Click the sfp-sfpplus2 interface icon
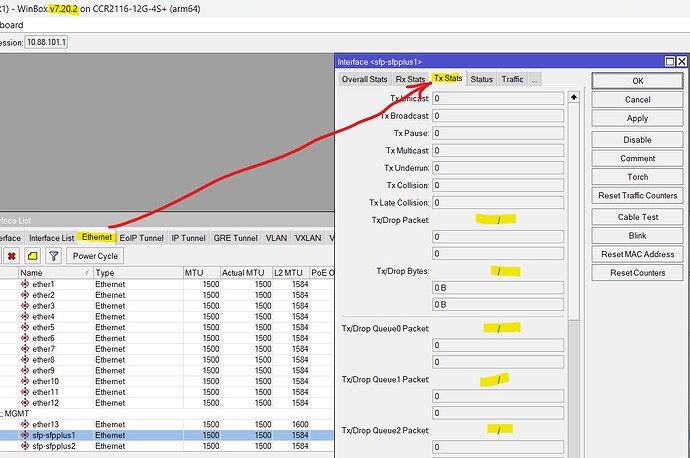Viewport: 690px width, 458px height. tap(25, 446)
